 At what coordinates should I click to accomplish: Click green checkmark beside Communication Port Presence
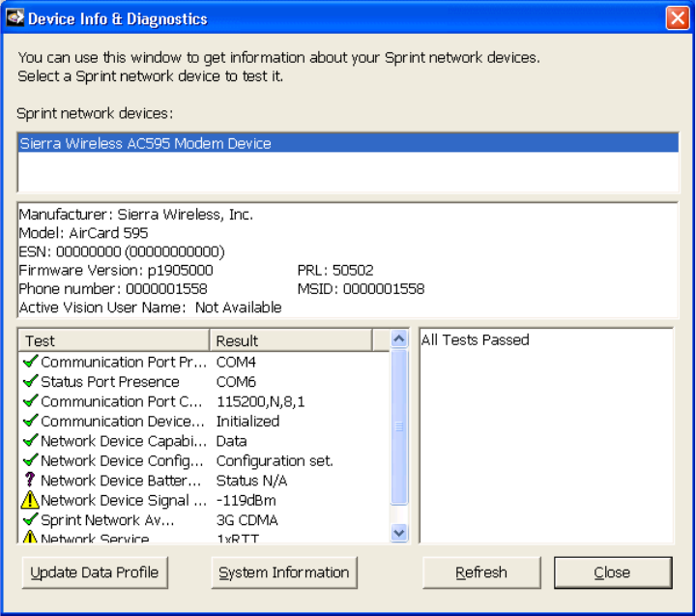(x=30, y=363)
